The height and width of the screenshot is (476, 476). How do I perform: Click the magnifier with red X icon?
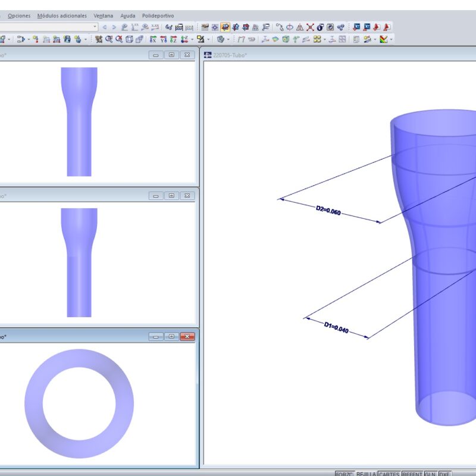pos(119,39)
